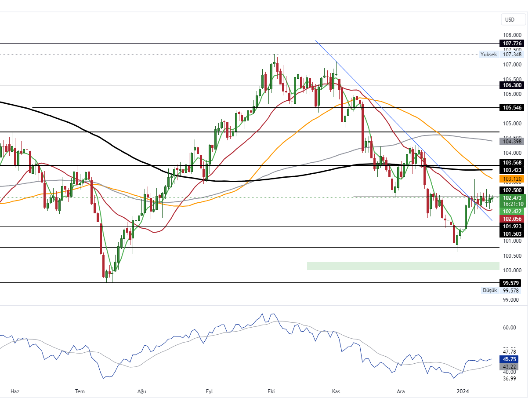
Task: Click the 107.726 horizontal line price label
Action: 512,44
